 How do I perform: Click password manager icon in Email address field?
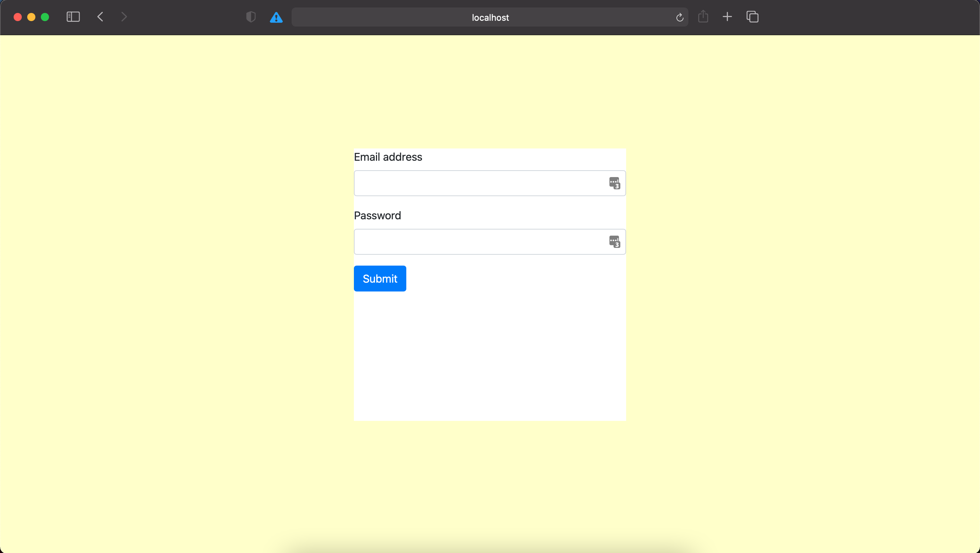click(615, 183)
